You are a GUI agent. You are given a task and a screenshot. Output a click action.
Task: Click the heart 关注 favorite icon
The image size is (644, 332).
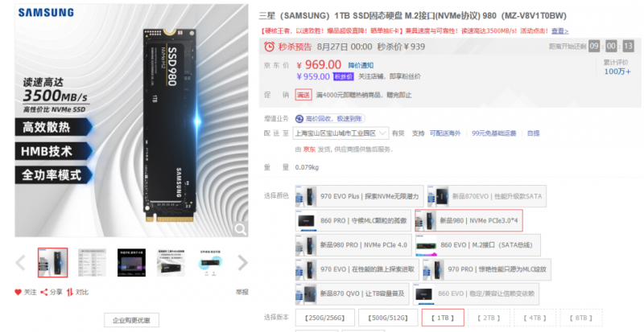(x=18, y=292)
